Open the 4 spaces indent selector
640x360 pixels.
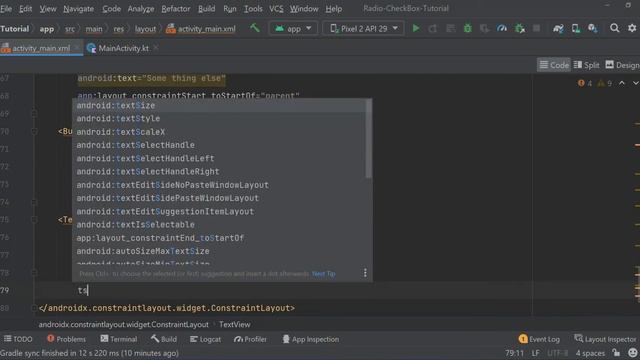point(590,353)
